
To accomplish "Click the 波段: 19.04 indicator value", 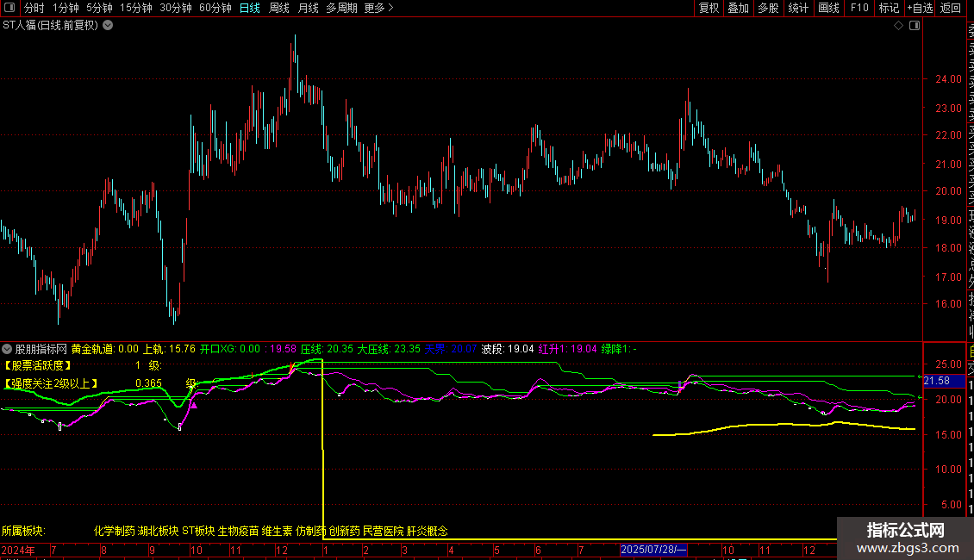I will click(x=508, y=349).
